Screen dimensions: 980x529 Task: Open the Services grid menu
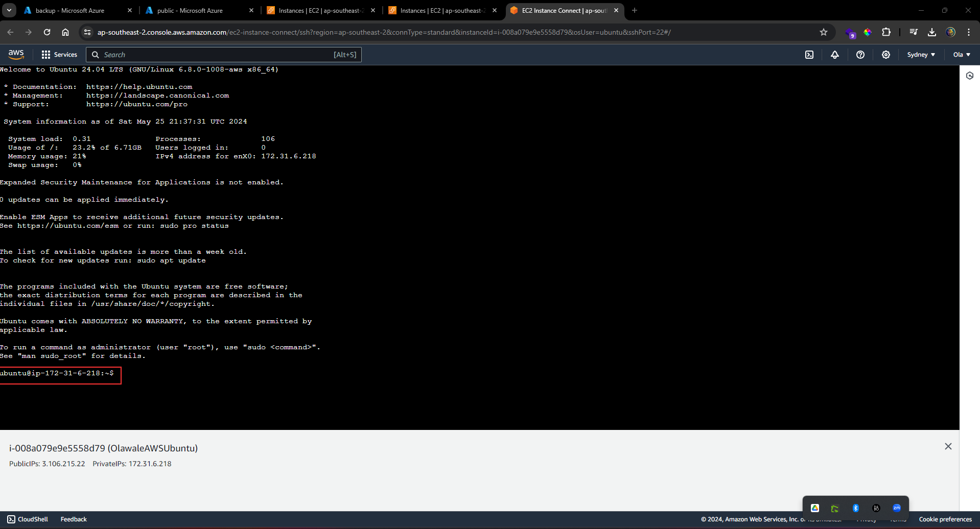coord(59,54)
